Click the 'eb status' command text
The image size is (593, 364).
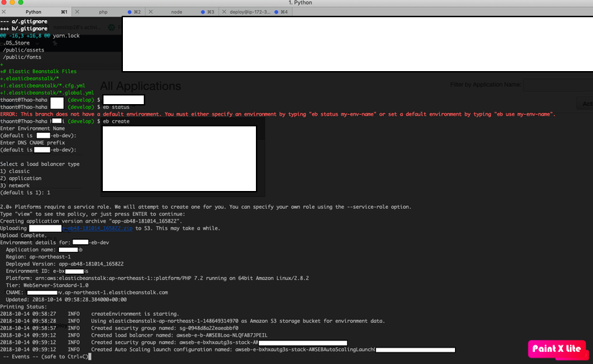click(x=116, y=107)
